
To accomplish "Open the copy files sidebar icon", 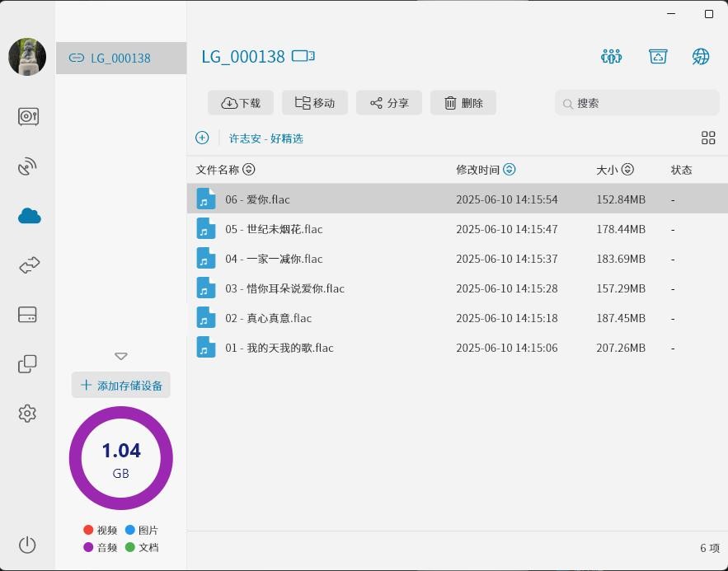I will click(x=28, y=364).
